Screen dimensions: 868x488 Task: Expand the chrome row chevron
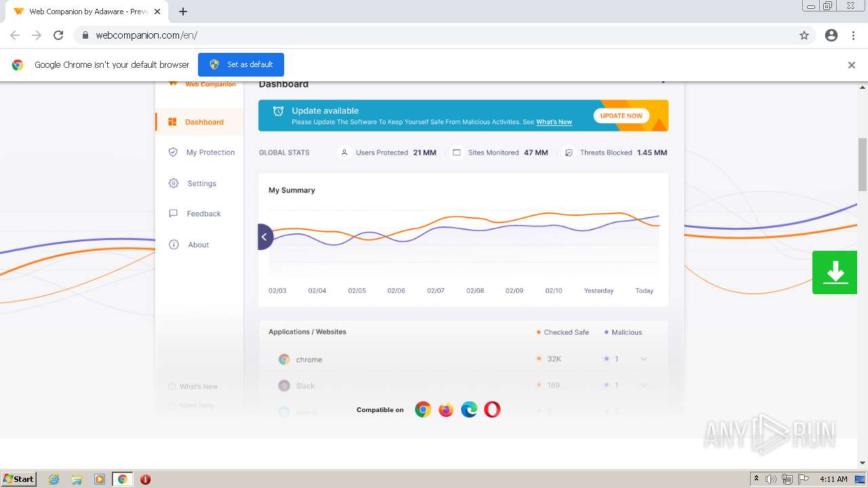644,359
